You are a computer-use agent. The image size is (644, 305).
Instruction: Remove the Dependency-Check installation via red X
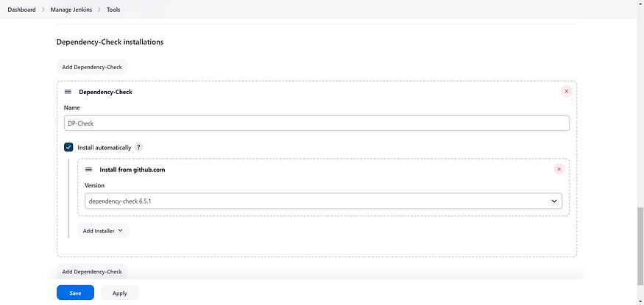coord(567,91)
